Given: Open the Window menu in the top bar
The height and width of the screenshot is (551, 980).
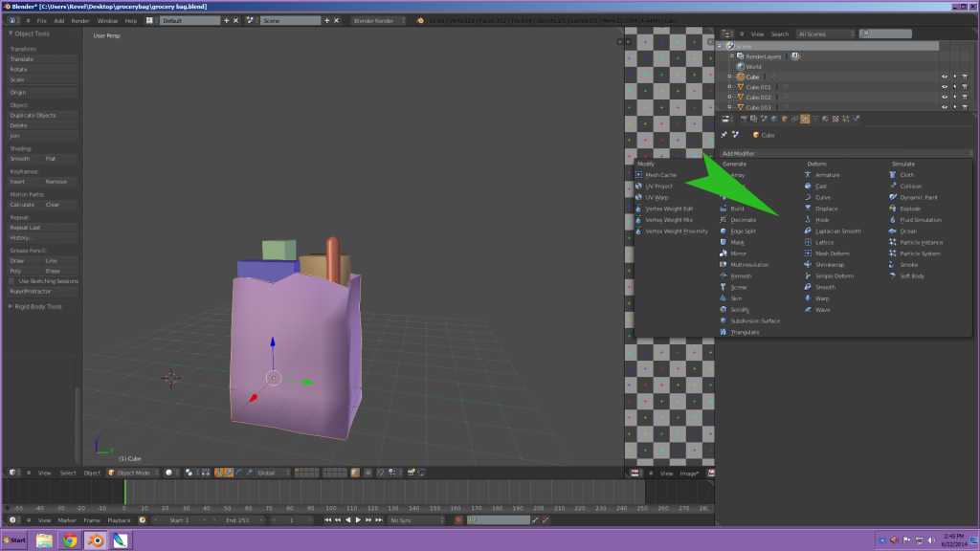Looking at the screenshot, I should 107,20.
